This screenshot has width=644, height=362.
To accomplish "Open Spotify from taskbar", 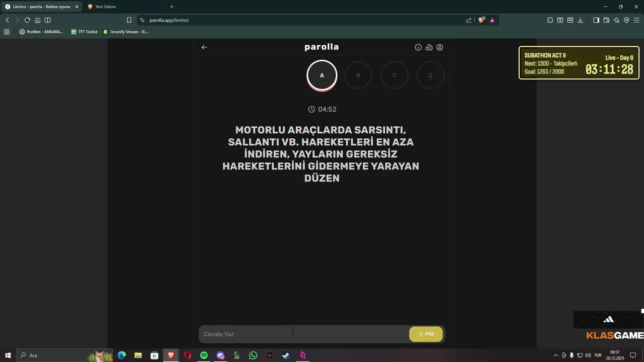I will pyautogui.click(x=204, y=355).
